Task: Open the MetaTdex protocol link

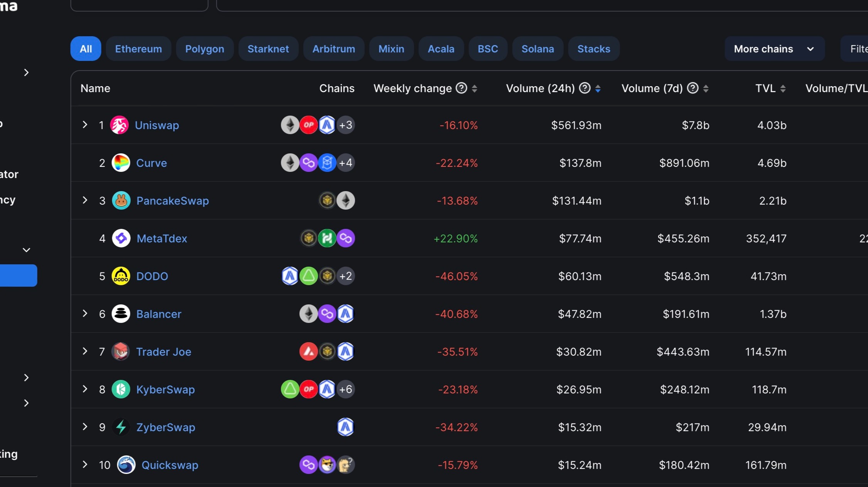Action: coord(162,238)
